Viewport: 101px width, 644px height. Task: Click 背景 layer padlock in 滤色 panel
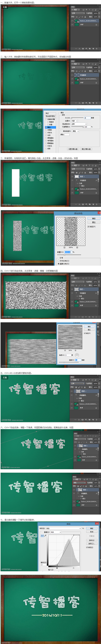pyautogui.click(x=97, y=505)
